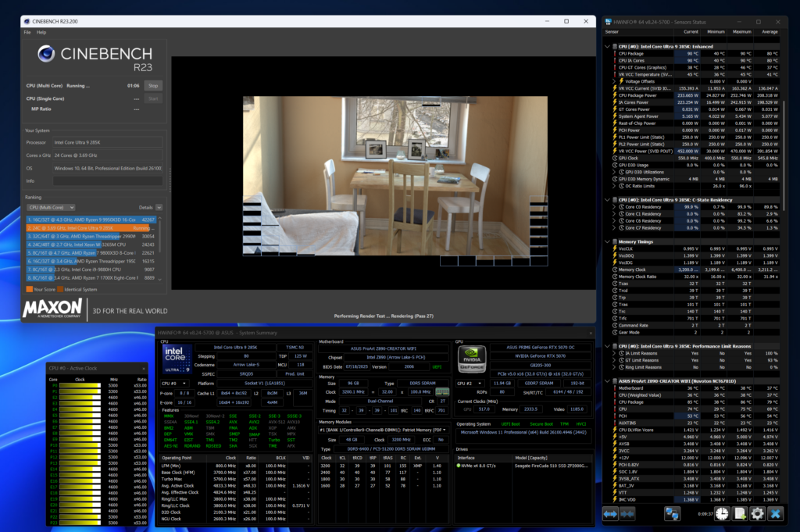This screenshot has width=800, height=532.
Task: Open the memory module BANK 1 dropdown
Action: pos(383,430)
